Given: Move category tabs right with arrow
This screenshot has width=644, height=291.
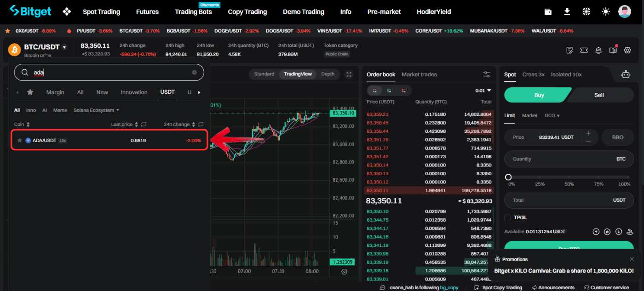Looking at the screenshot, I should coord(199,92).
